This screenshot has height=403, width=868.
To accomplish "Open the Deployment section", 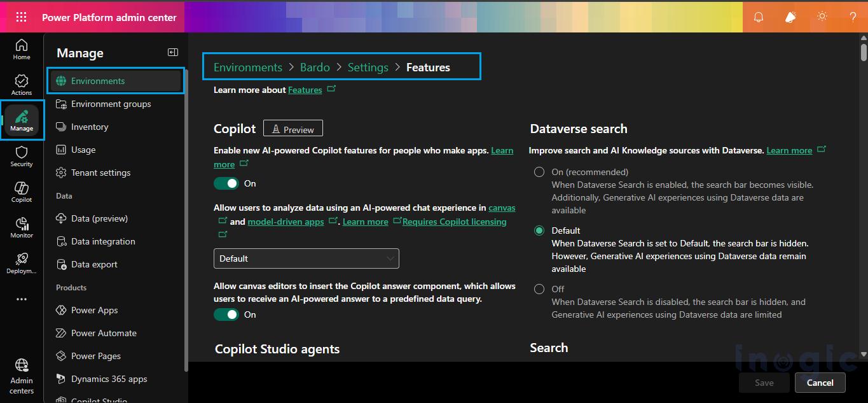I will tap(21, 262).
